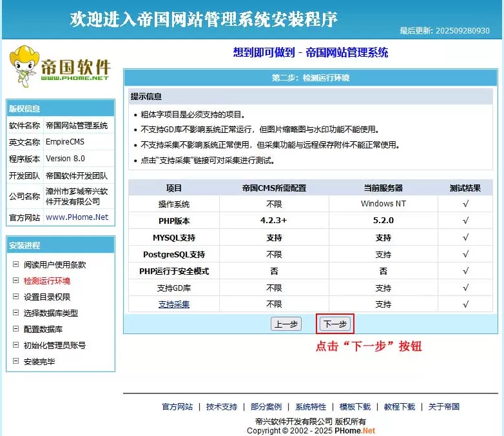This screenshot has height=436, width=504.
Task: Click the 项目 column header
Action: [174, 188]
